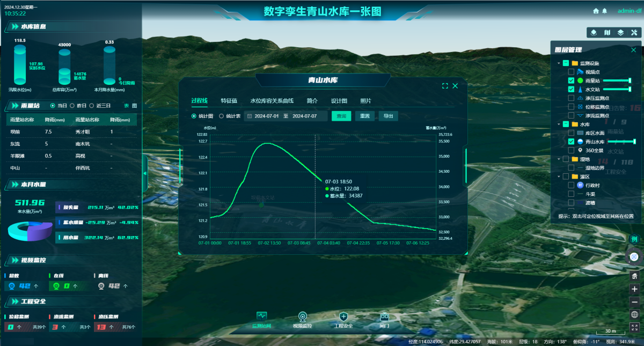Click the 查询 button

(x=341, y=116)
